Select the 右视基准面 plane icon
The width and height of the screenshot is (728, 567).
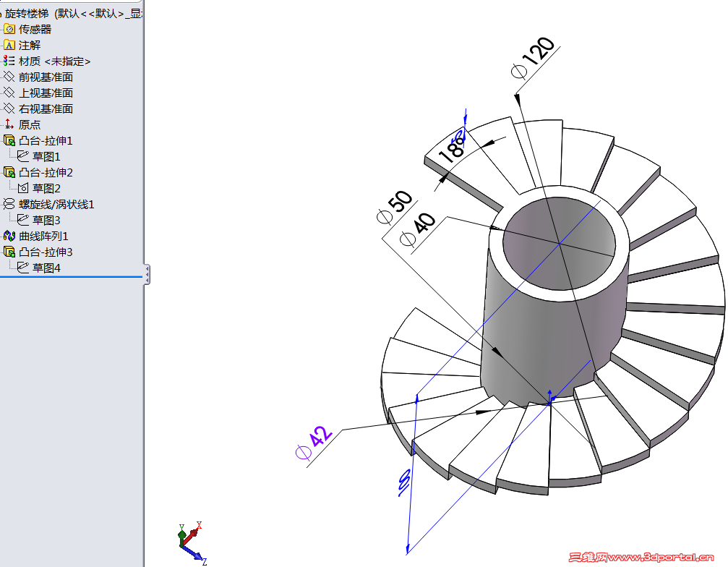(9, 108)
